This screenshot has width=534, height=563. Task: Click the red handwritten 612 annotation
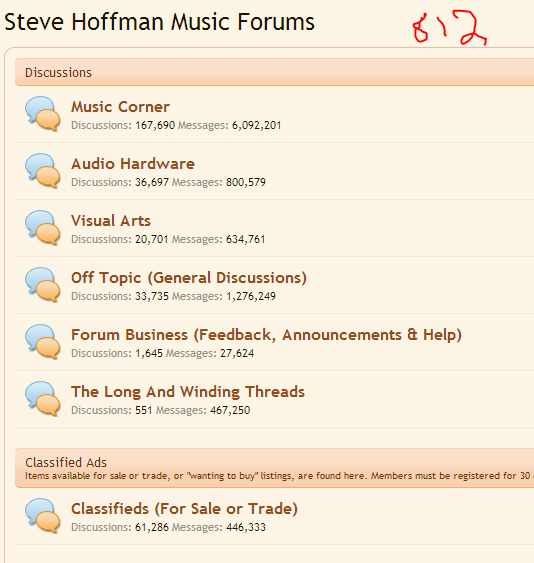point(450,27)
